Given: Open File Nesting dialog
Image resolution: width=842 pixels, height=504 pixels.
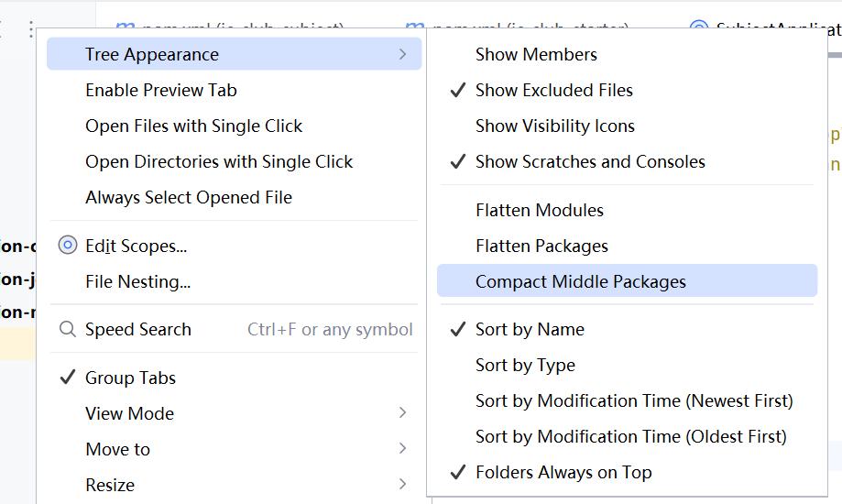Looking at the screenshot, I should coord(137,281).
